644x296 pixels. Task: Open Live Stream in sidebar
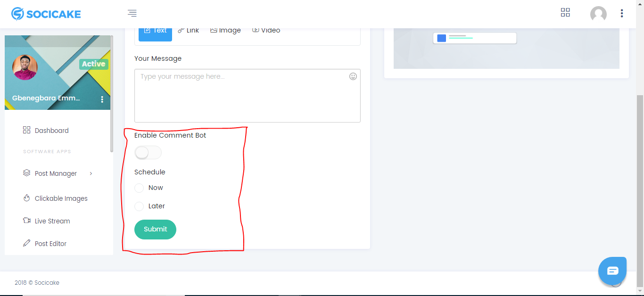(x=52, y=221)
